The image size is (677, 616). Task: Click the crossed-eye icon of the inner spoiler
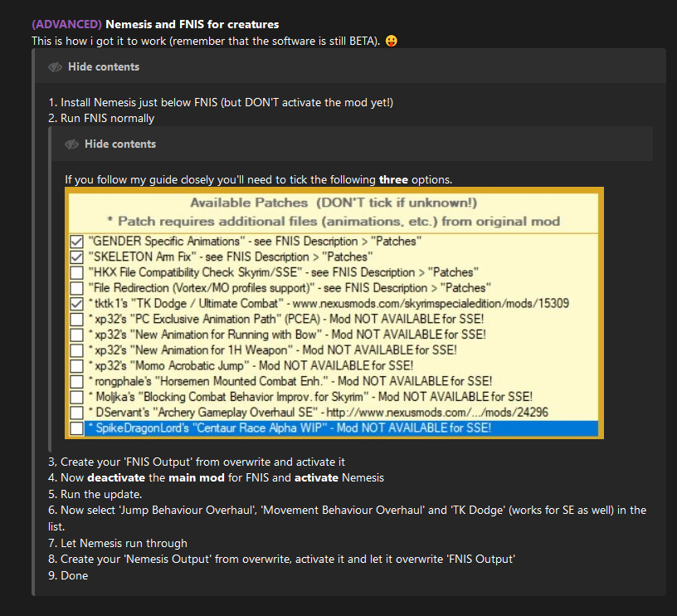[x=71, y=144]
